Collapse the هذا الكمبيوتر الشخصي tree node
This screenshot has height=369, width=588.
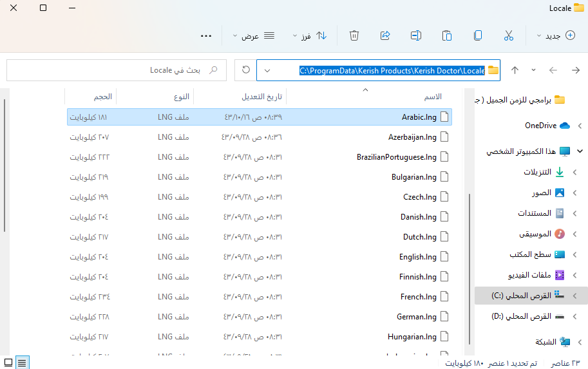[x=580, y=151]
